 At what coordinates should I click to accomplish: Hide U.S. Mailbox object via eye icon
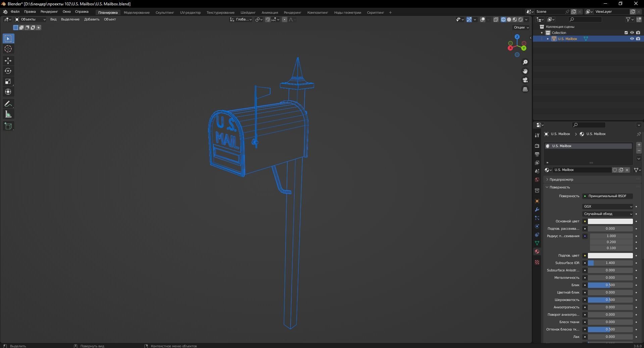pyautogui.click(x=632, y=39)
